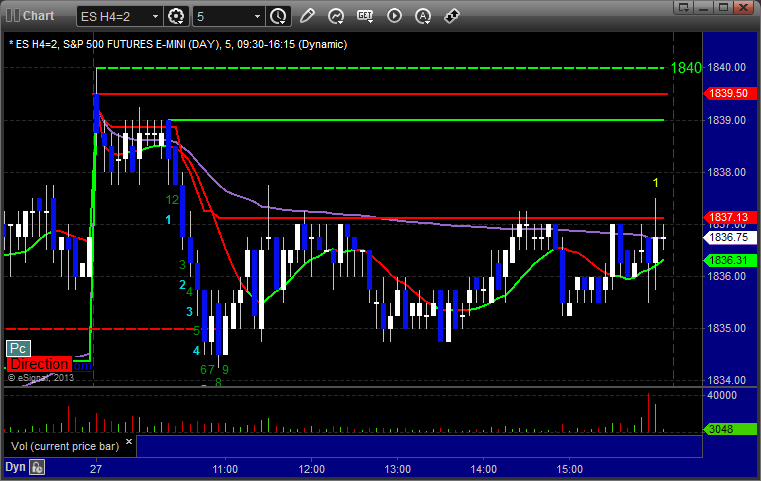The height and width of the screenshot is (481, 761).
Task: Start bar replay playback
Action: point(394,16)
